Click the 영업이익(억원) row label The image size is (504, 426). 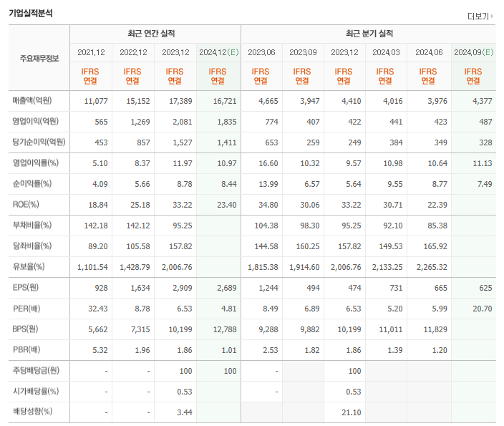click(x=36, y=121)
